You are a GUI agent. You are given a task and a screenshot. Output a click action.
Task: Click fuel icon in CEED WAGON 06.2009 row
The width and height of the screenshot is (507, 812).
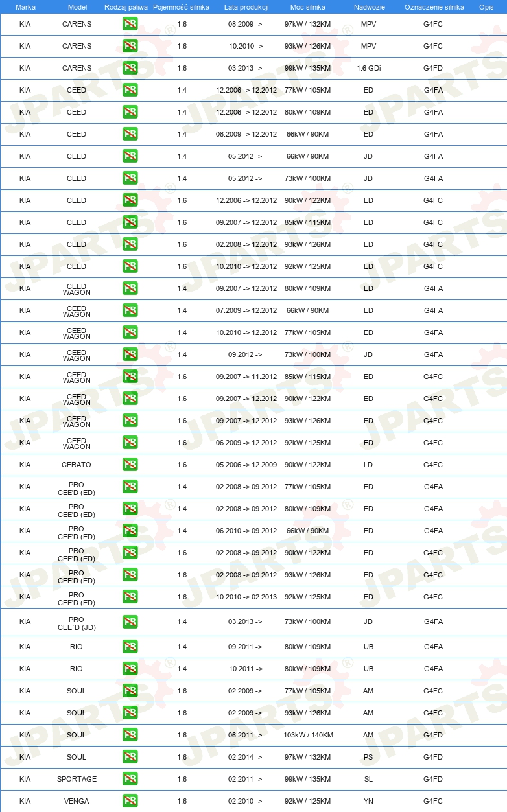tap(130, 443)
